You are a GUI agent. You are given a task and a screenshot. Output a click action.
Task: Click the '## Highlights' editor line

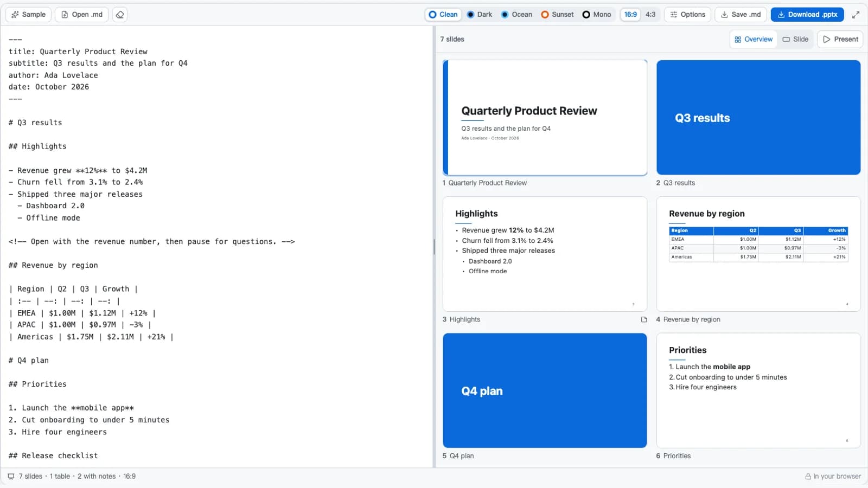pos(37,146)
